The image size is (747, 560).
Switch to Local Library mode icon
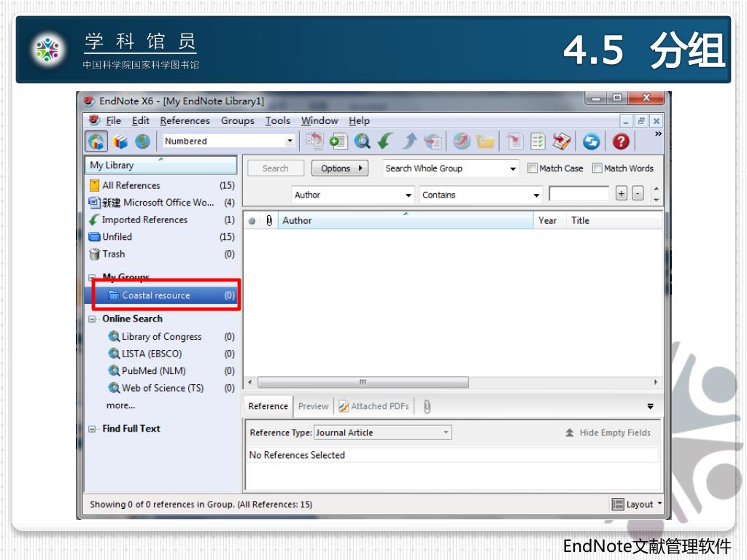coord(120,141)
